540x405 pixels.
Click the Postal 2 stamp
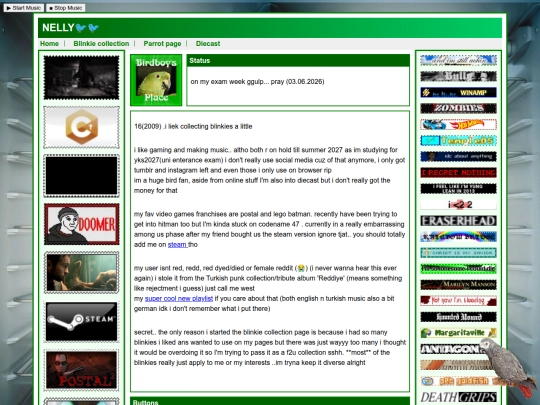click(x=82, y=370)
